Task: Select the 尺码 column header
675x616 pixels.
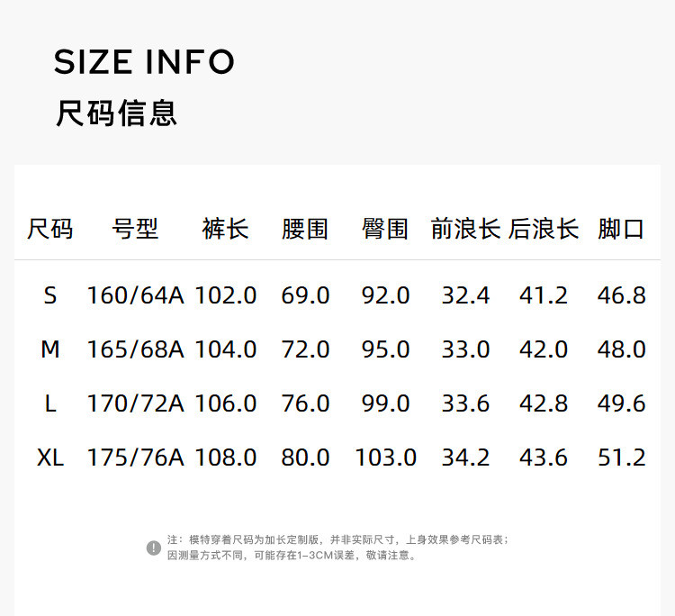Action: (50, 229)
